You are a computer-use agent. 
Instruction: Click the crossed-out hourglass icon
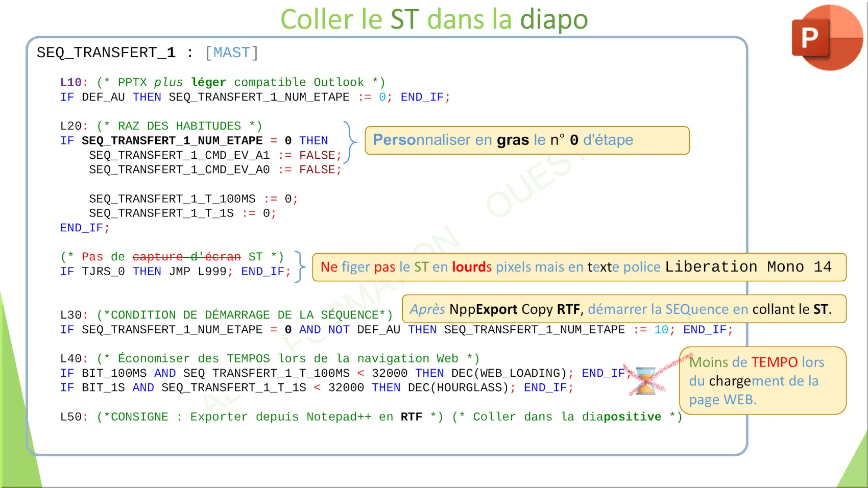tap(646, 381)
